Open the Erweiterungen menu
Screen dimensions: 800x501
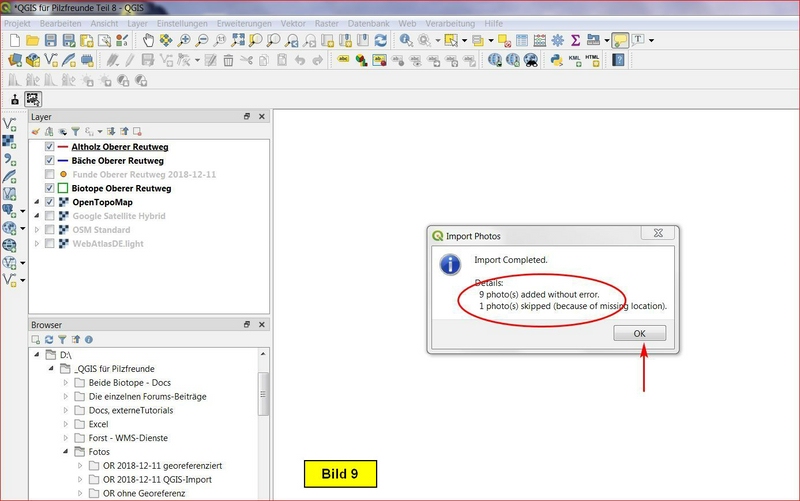pyautogui.click(x=244, y=22)
